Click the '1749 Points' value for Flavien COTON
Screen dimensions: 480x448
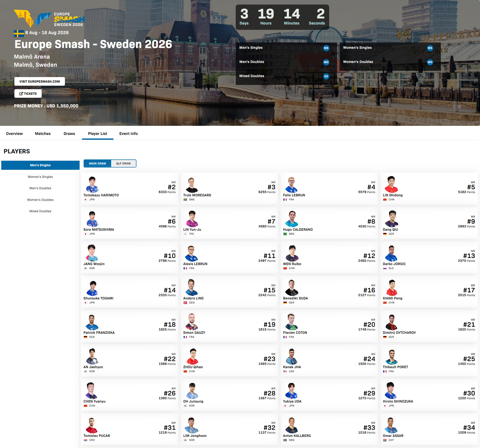[x=367, y=330]
